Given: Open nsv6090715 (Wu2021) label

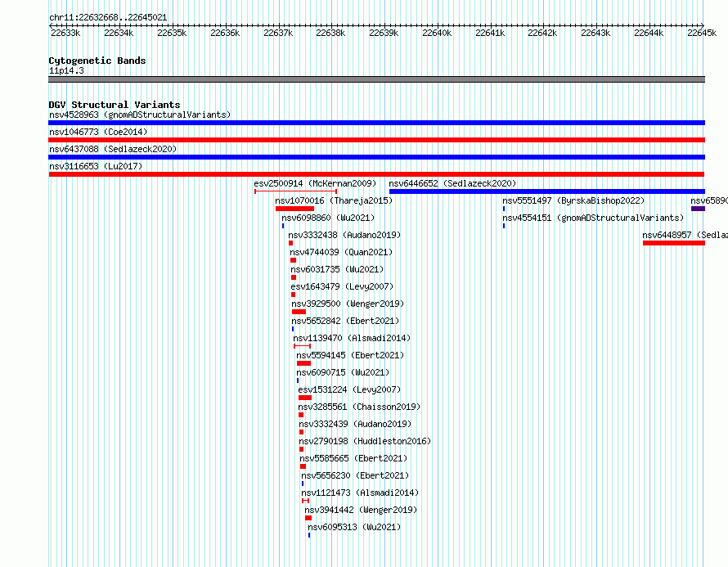Looking at the screenshot, I should (343, 372).
